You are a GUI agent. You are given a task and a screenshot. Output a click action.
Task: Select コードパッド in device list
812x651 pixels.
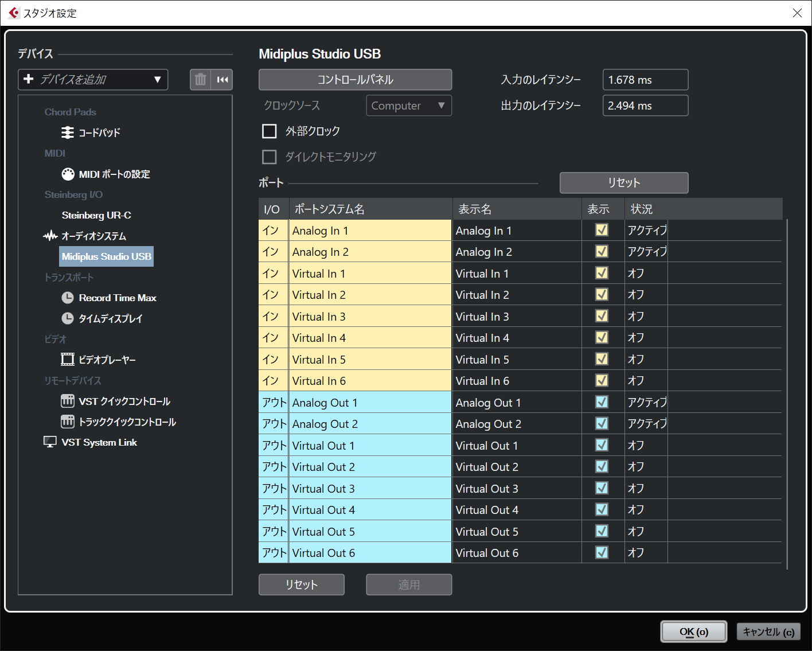(x=99, y=132)
